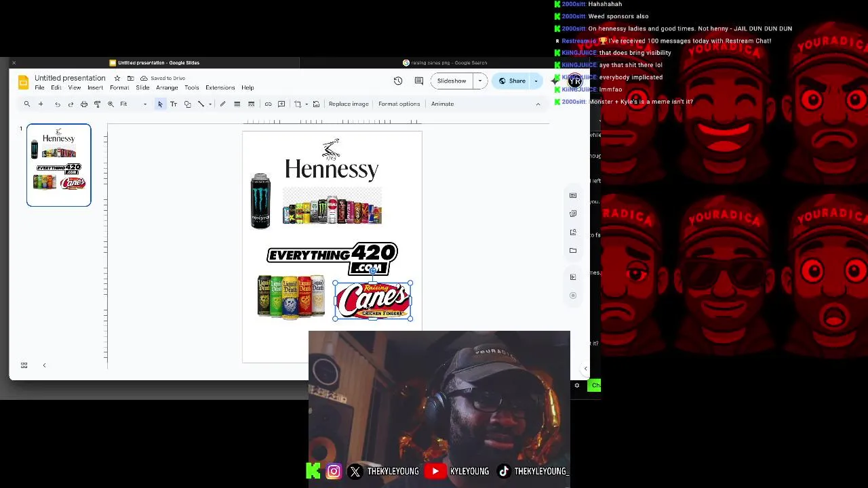Screen dimensions: 868x488
Task: Open the Fit zoom dropdown
Action: click(133, 104)
